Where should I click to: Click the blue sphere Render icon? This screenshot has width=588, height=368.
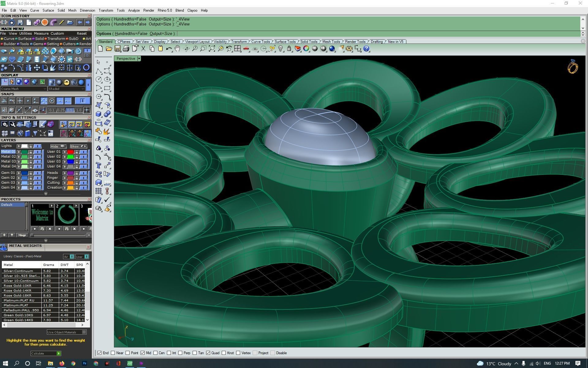pyautogui.click(x=332, y=49)
